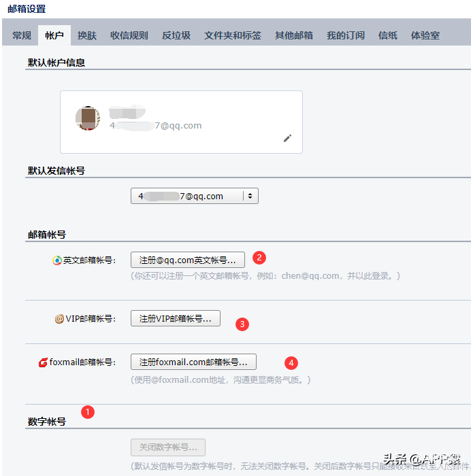Open the 信纸 tab
471x476 pixels.
[388, 35]
